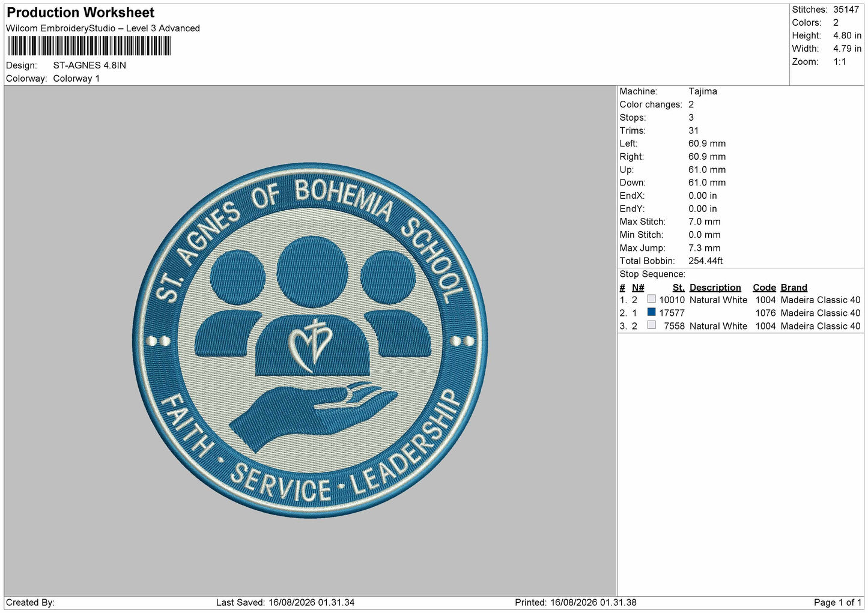Click the stitch count "35147"

tap(846, 10)
